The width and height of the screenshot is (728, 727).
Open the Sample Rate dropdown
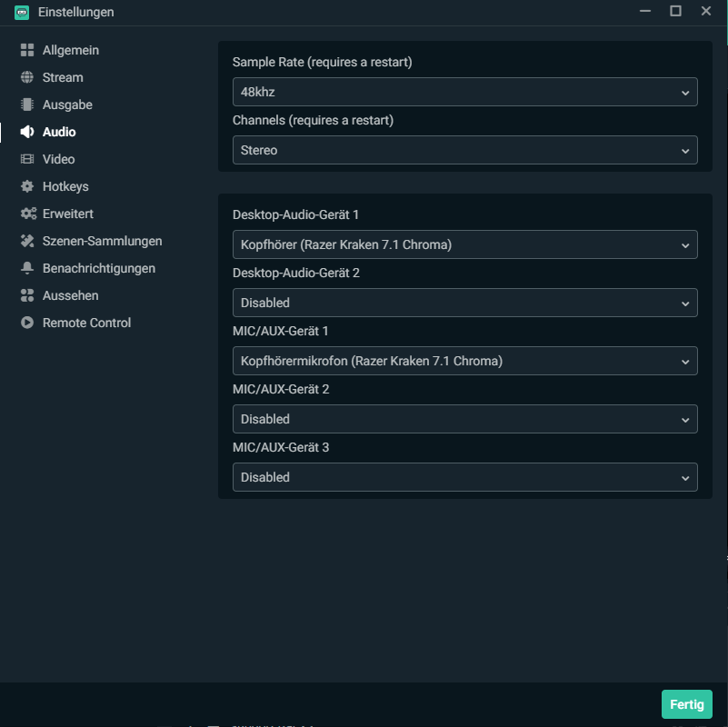[x=464, y=92]
